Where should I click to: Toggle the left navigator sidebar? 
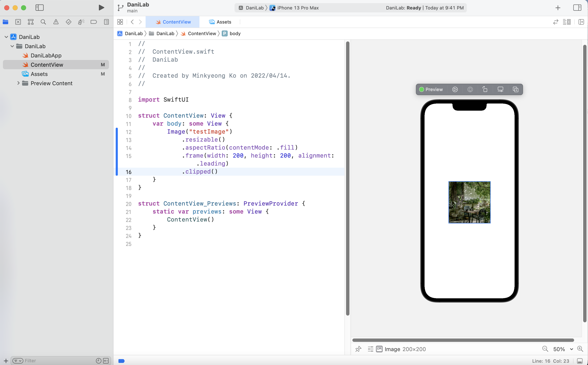[x=40, y=8]
